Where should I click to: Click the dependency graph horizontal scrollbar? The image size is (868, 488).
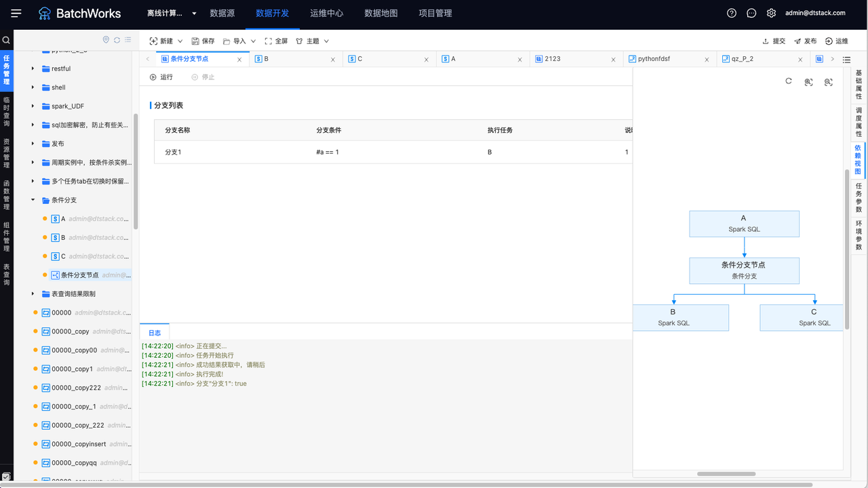pyautogui.click(x=726, y=474)
